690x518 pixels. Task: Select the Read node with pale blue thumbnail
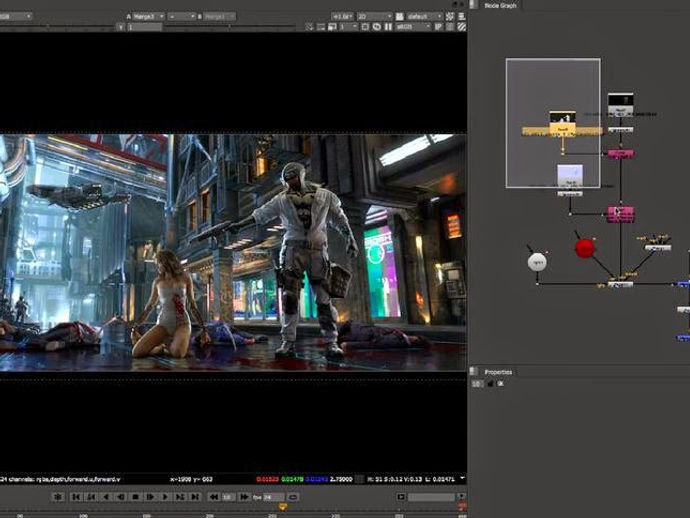tap(570, 176)
